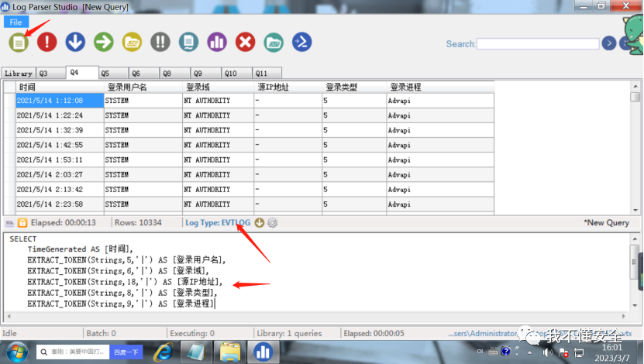
Task: Click the blue PowerShell export icon
Action: click(x=302, y=42)
